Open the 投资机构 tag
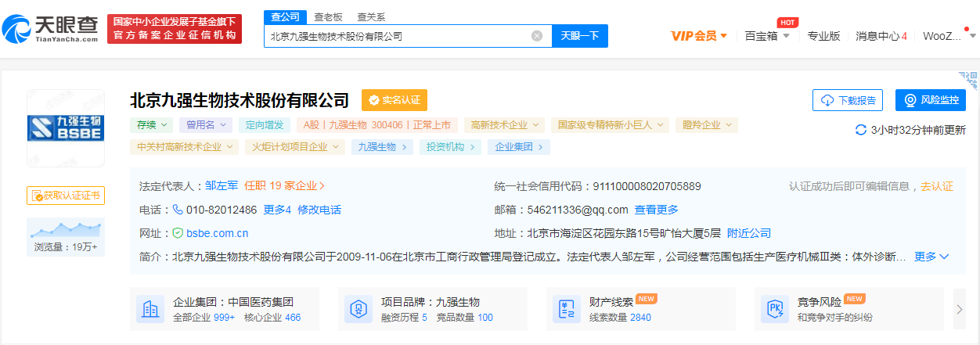 [x=450, y=146]
